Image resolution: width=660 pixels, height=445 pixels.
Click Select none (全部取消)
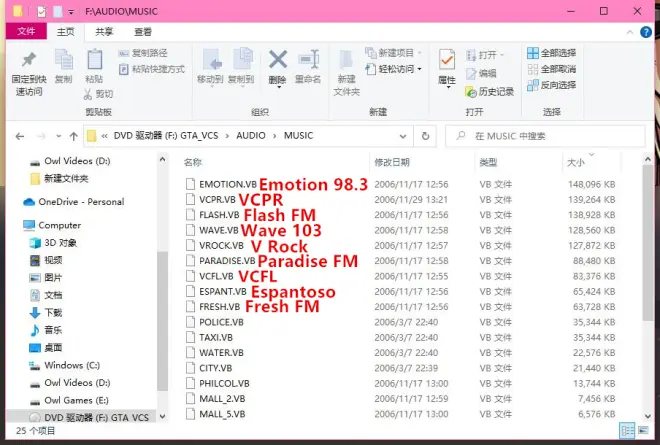[551, 69]
